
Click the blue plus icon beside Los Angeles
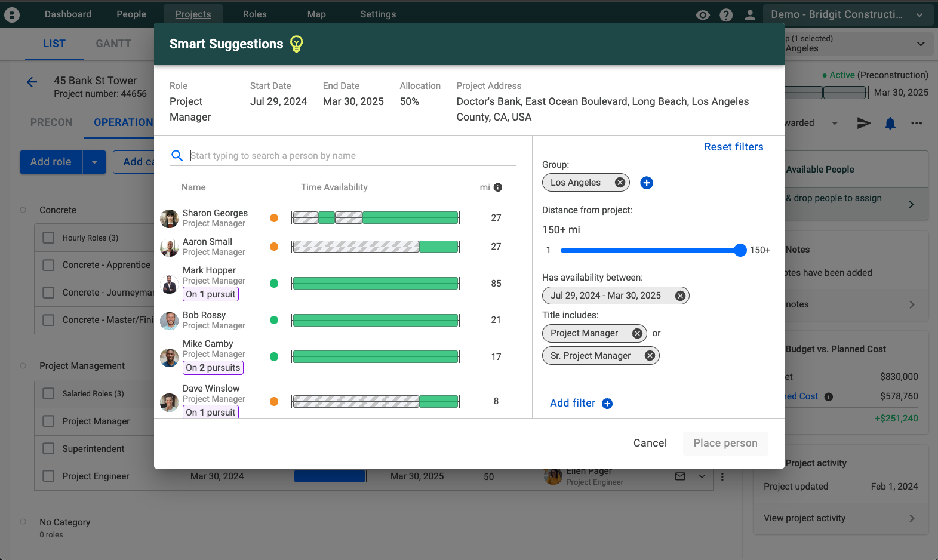coord(647,183)
